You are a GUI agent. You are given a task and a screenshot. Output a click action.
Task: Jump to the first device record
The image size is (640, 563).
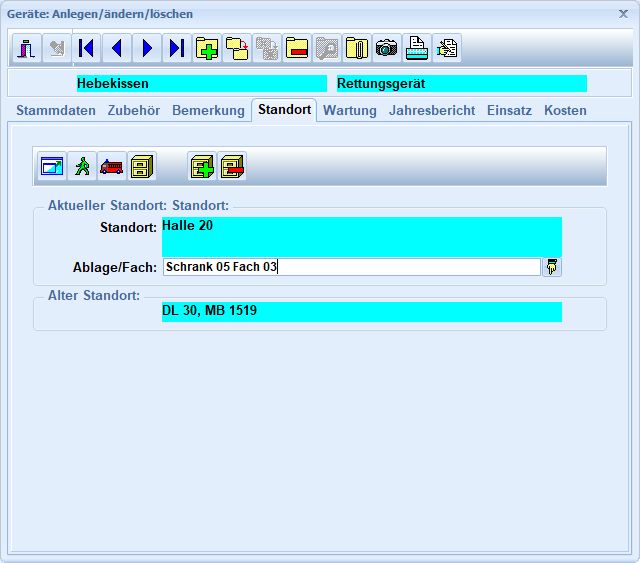[87, 48]
